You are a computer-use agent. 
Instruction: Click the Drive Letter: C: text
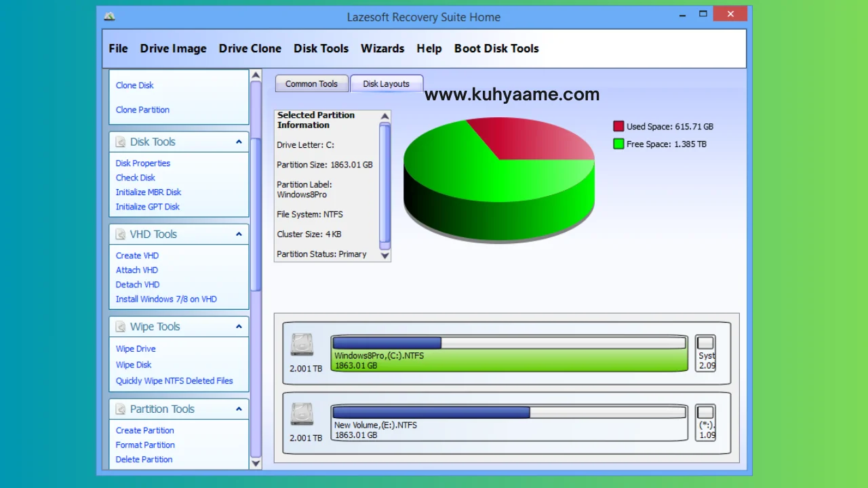click(x=305, y=145)
